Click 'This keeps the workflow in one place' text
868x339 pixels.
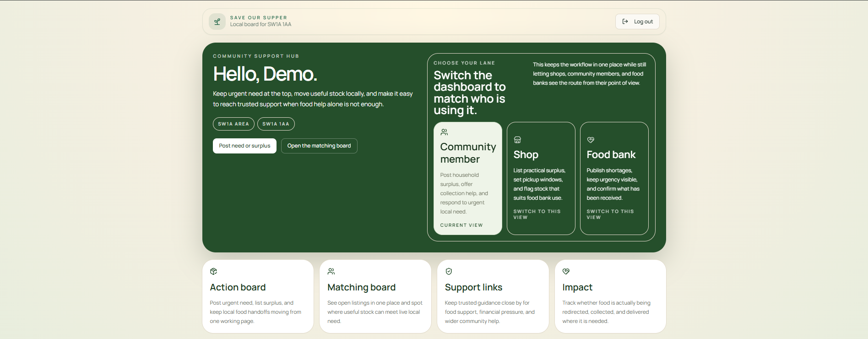[x=590, y=74]
